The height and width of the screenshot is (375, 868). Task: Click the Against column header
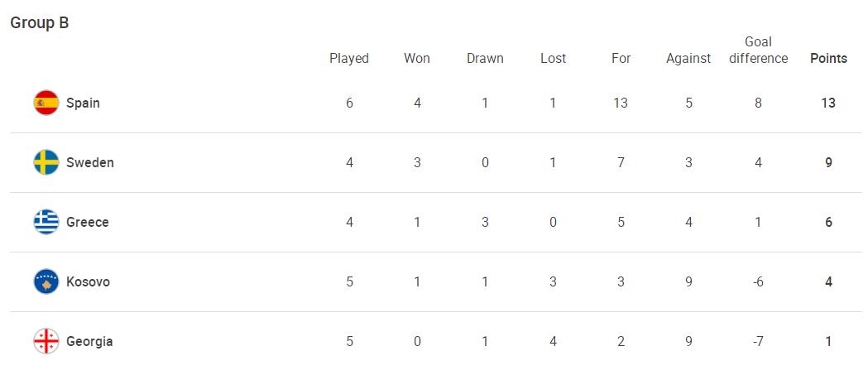pos(688,59)
